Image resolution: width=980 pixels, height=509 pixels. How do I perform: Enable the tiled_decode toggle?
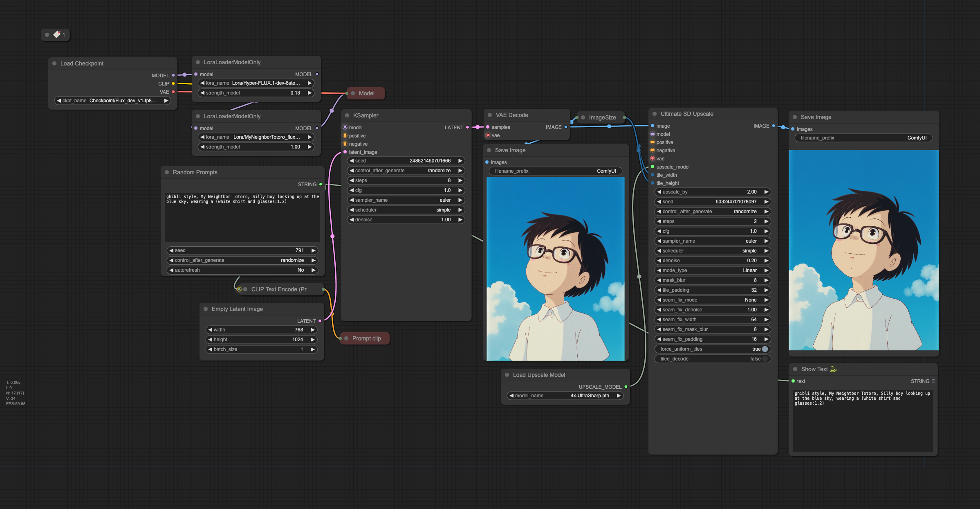[765, 359]
